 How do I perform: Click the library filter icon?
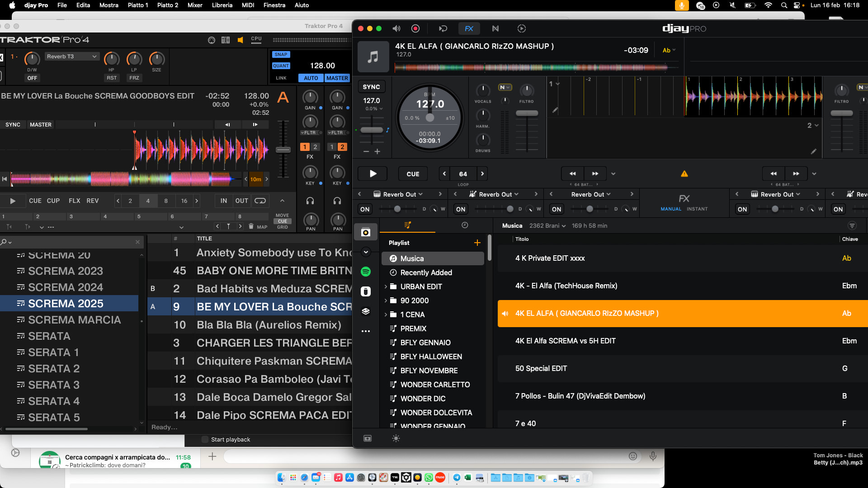(x=852, y=225)
